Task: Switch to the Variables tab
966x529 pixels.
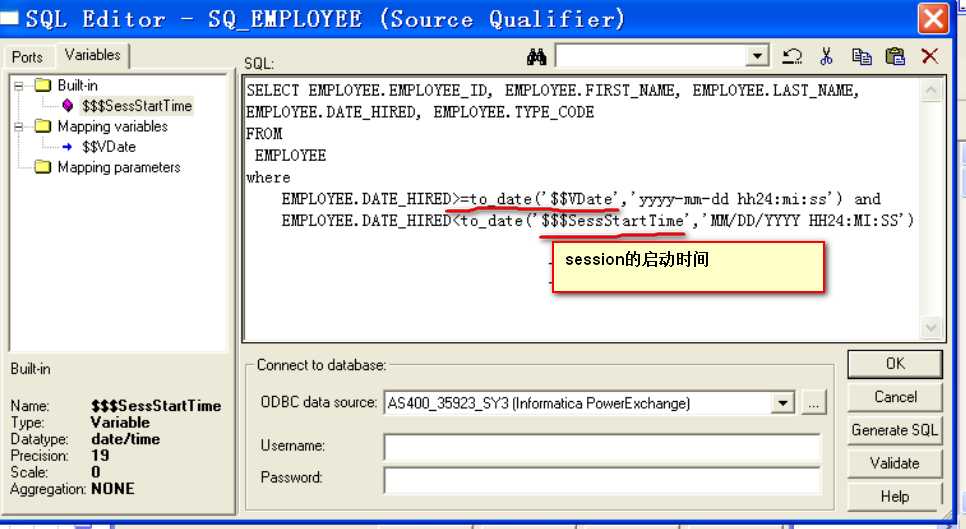Action: pos(92,55)
